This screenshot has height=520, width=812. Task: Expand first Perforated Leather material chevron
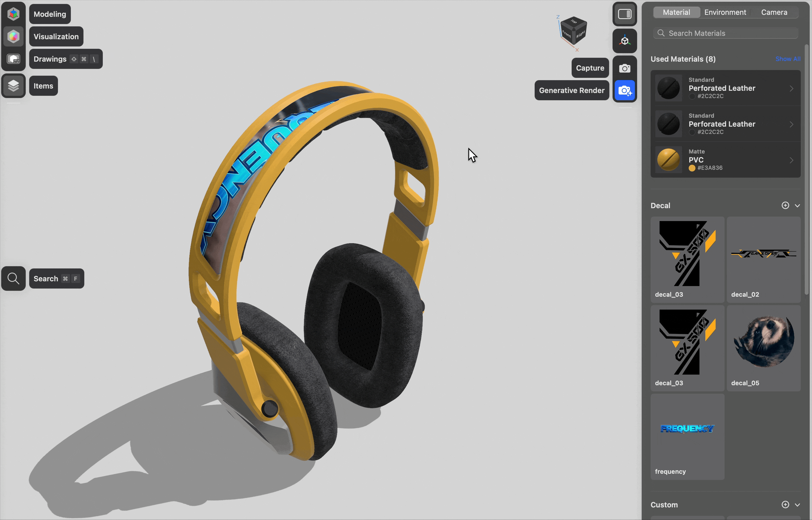pos(791,89)
